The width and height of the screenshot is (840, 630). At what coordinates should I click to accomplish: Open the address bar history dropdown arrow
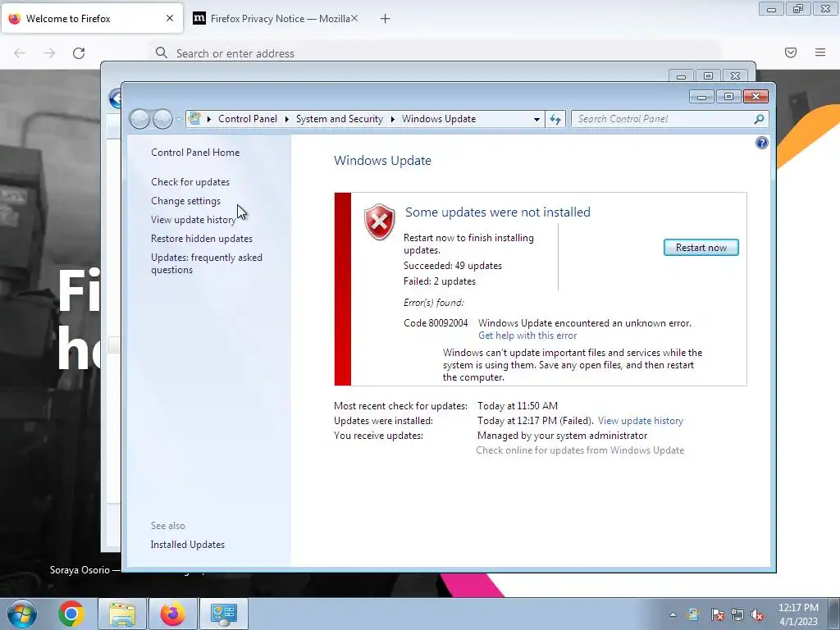tap(536, 119)
